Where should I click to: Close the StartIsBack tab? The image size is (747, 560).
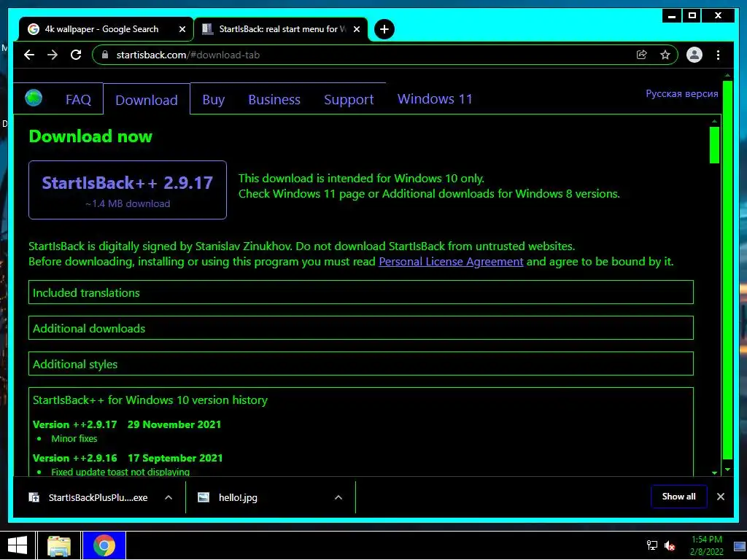(356, 29)
